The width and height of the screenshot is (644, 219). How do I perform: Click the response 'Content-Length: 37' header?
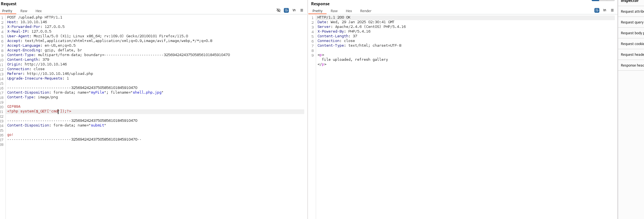pyautogui.click(x=337, y=36)
